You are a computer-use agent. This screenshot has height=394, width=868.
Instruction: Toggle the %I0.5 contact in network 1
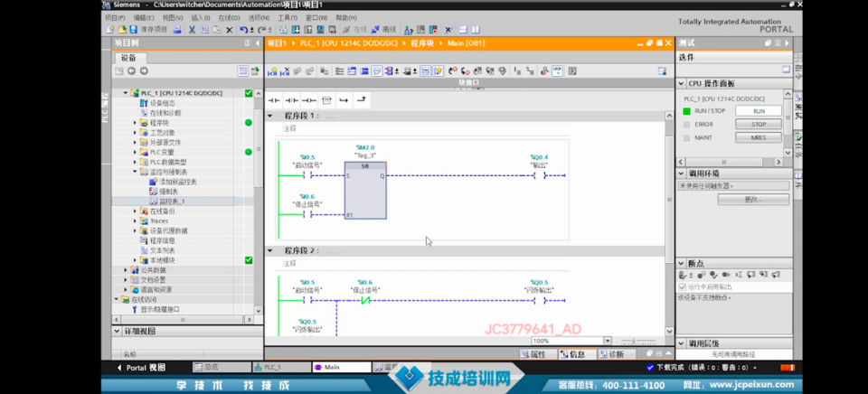[x=307, y=175]
